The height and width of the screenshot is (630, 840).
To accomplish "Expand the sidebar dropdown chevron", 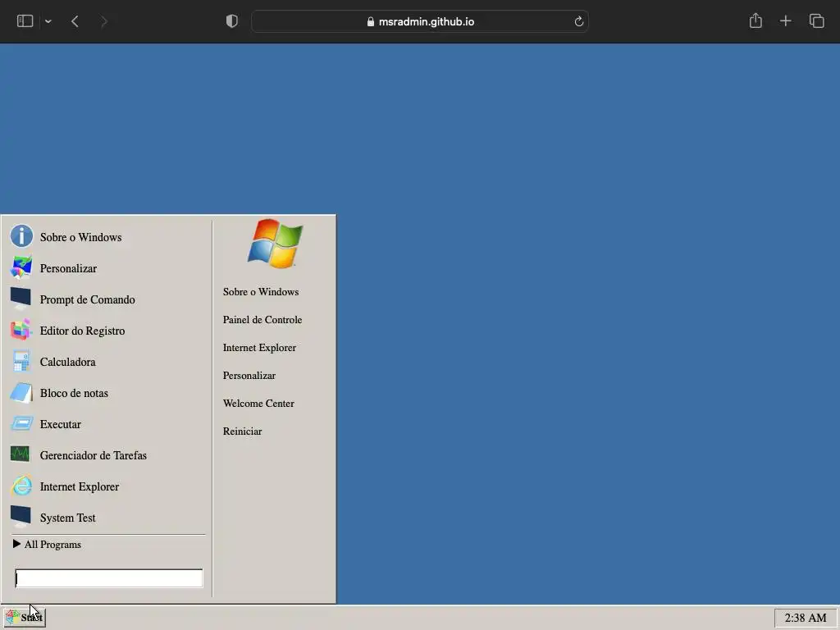I will tap(48, 21).
